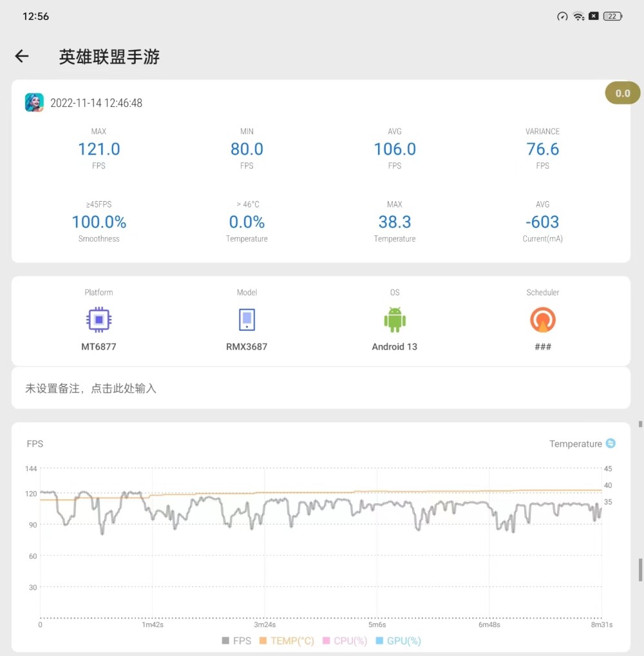Tap the MT6877 platform label text
The height and width of the screenshot is (656, 644).
coord(99,347)
